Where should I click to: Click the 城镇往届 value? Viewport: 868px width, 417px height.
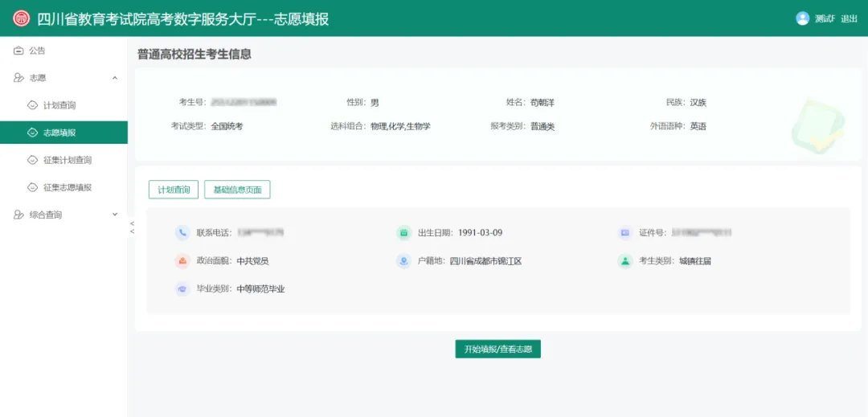pos(695,261)
